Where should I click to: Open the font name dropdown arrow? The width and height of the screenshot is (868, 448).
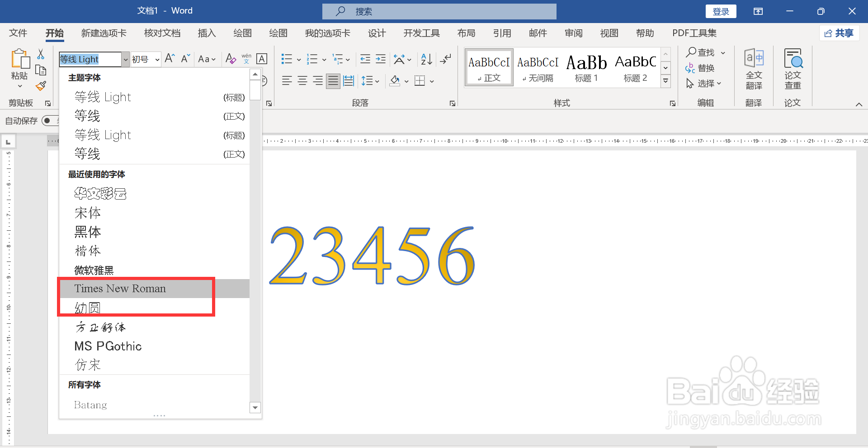click(126, 59)
